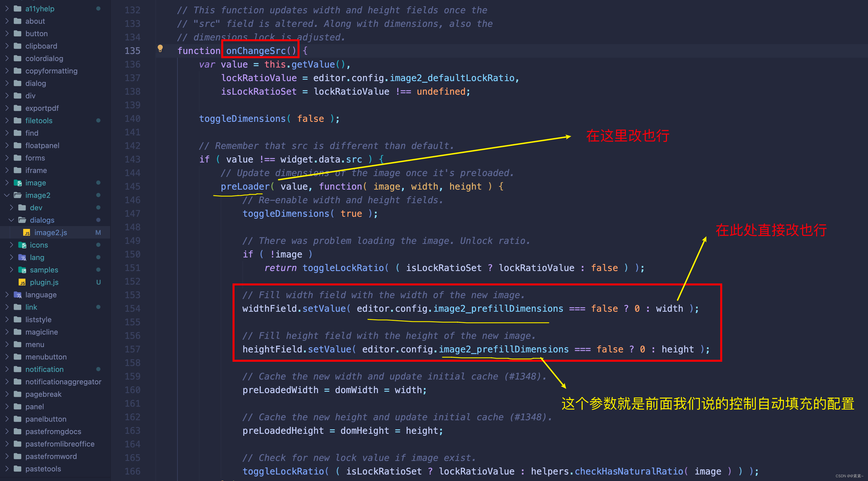Click widthField.setValue on line 154

(x=294, y=308)
